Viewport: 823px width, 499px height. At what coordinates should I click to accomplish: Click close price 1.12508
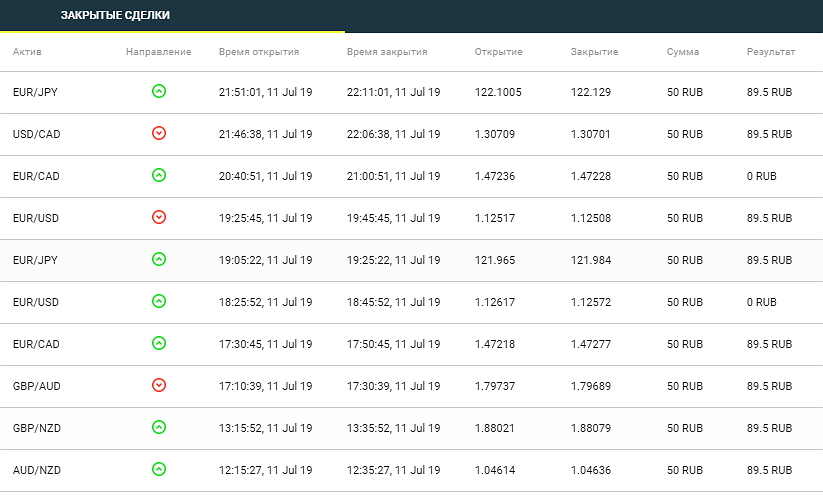coord(591,218)
